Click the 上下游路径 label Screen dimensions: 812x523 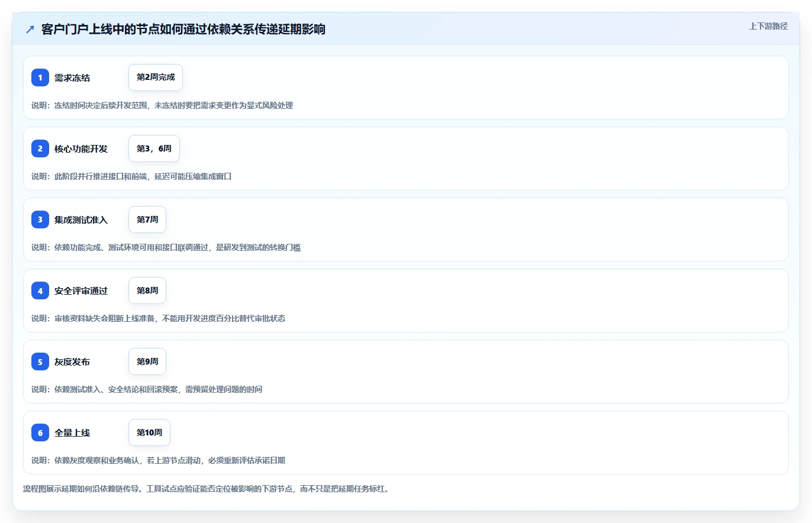pyautogui.click(x=768, y=26)
